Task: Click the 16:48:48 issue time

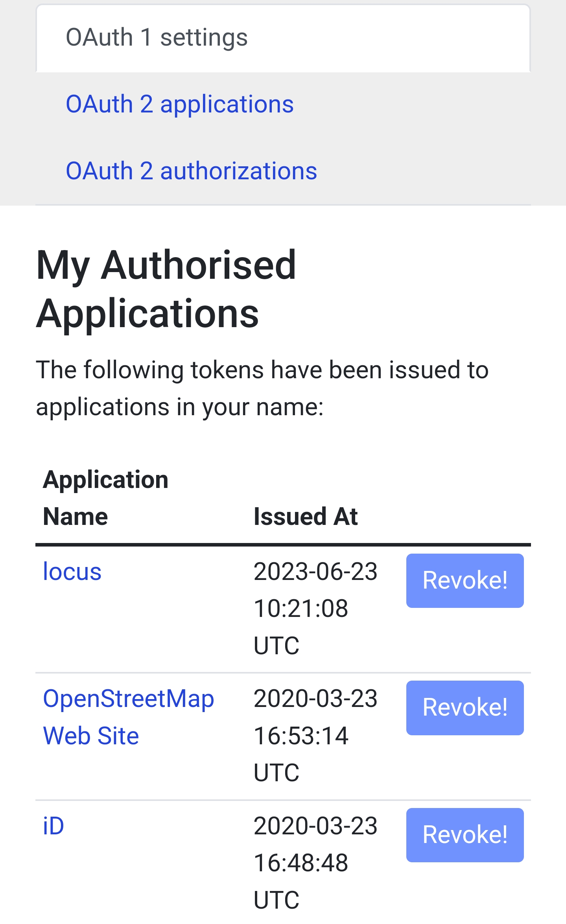Action: point(301,863)
